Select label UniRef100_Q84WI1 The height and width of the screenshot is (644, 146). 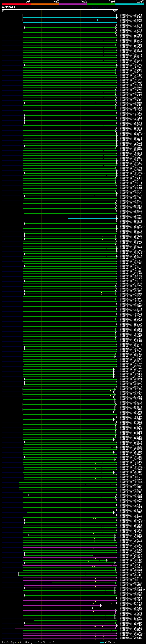pos(131,238)
